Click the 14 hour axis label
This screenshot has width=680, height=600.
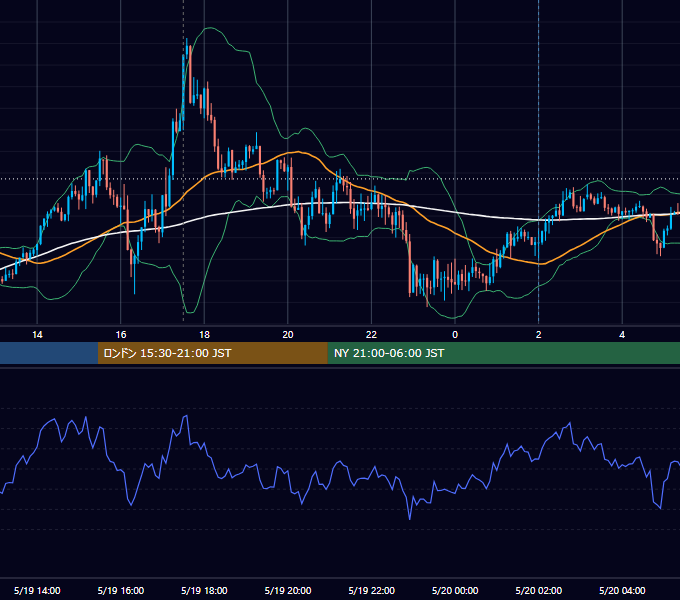37,335
